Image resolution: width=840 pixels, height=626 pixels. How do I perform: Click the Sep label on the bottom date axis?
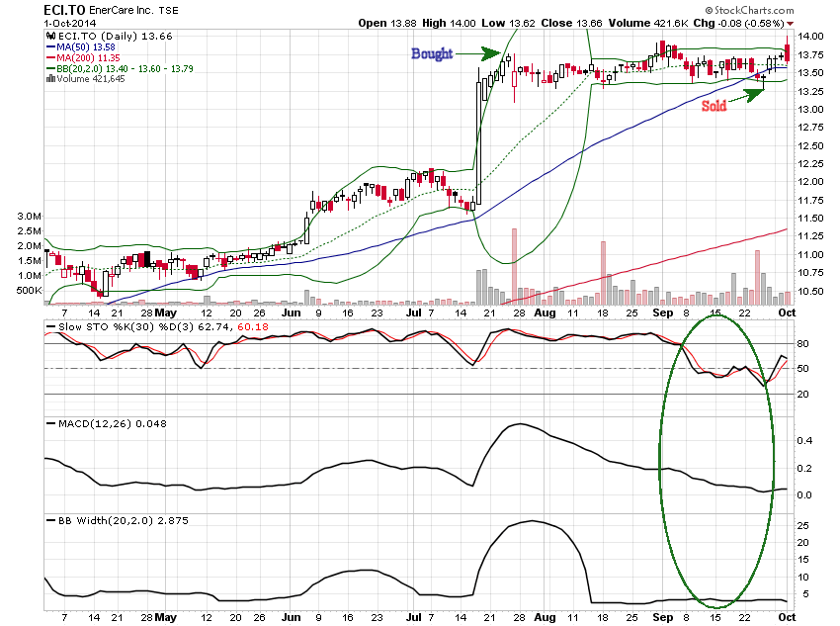(663, 617)
